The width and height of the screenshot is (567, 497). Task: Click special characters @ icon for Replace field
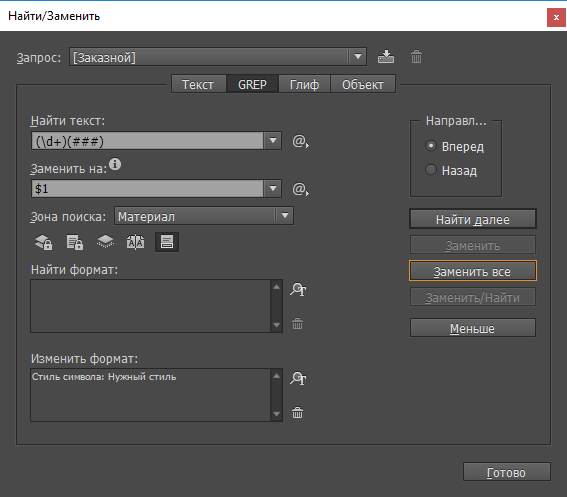tap(300, 189)
